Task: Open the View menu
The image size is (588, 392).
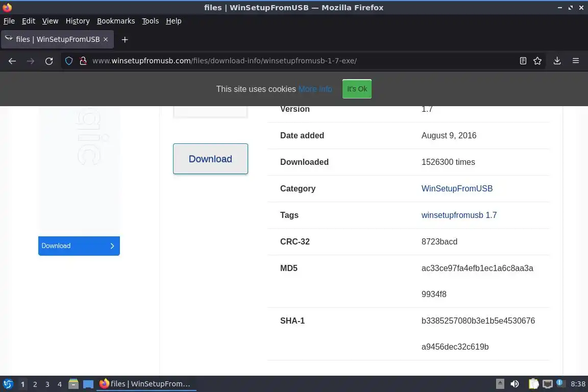Action: coord(50,21)
